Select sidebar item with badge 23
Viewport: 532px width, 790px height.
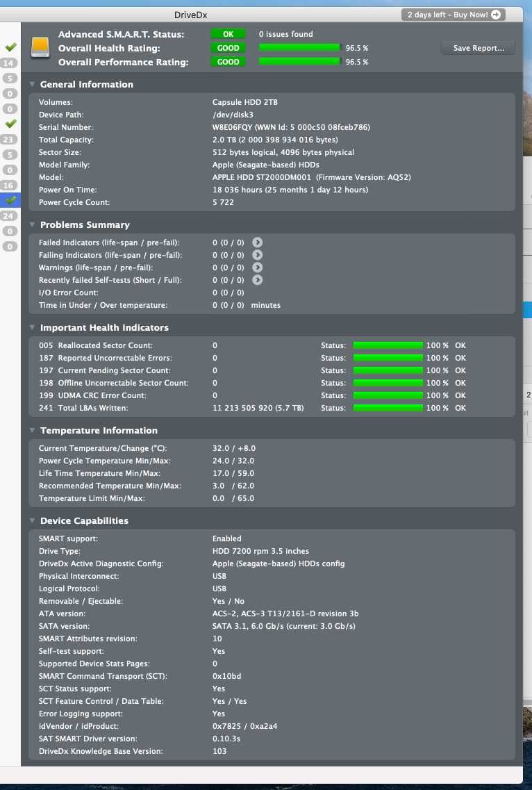(8, 140)
